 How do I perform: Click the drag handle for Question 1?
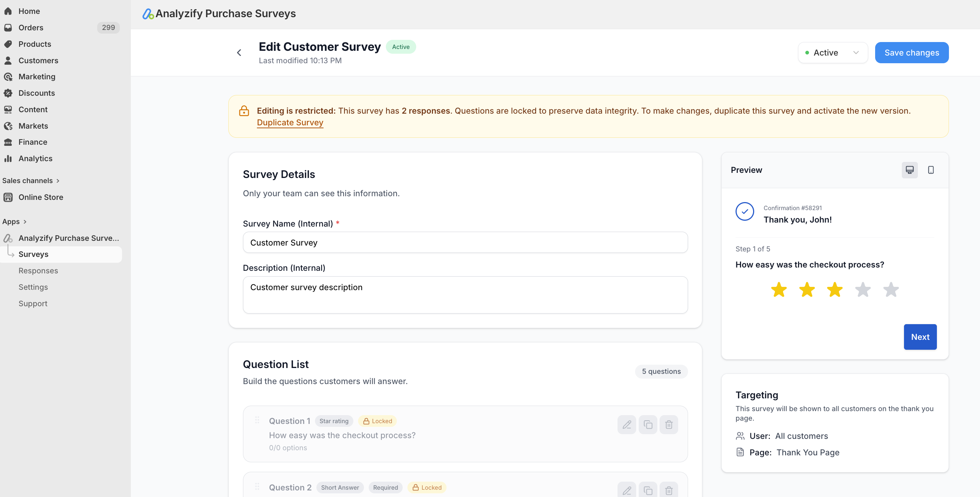(x=257, y=420)
